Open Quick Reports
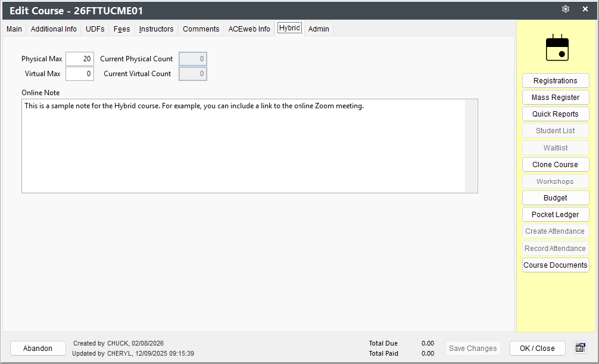Viewport: 599px width, 364px height. pos(556,114)
